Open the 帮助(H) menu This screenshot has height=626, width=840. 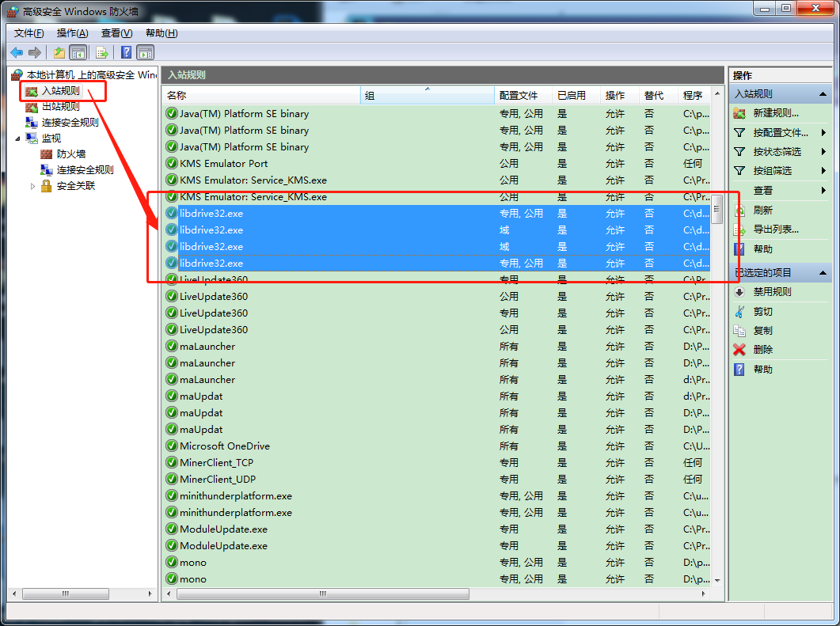pyautogui.click(x=162, y=33)
